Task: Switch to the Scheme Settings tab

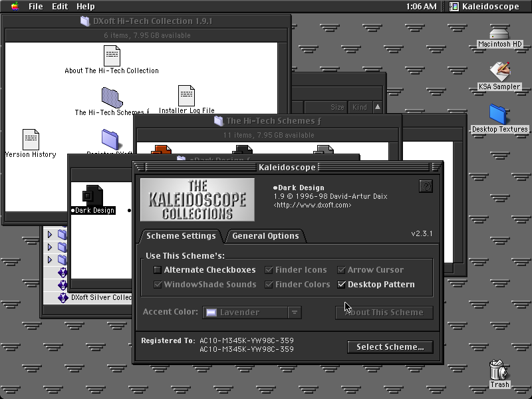Action: click(x=181, y=236)
